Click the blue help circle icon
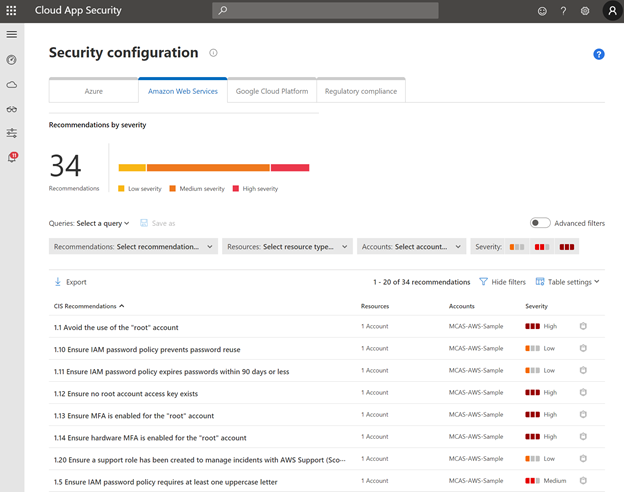This screenshot has height=492, width=624. (x=599, y=54)
